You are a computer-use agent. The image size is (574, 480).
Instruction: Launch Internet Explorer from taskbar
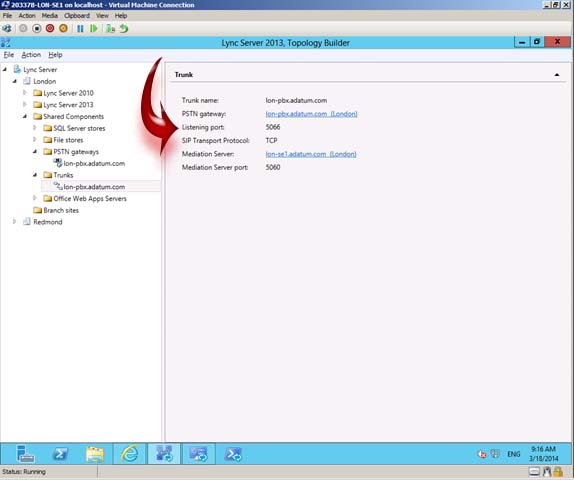130,454
